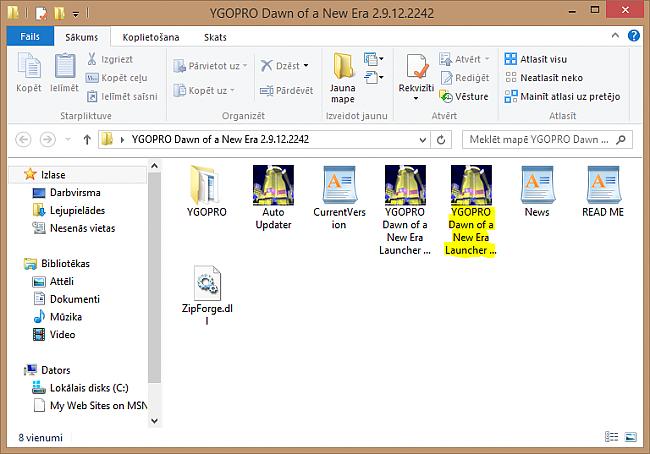This screenshot has height=454, width=650.
Task: Click navigation pane scroll down arrow
Action: coord(154,421)
